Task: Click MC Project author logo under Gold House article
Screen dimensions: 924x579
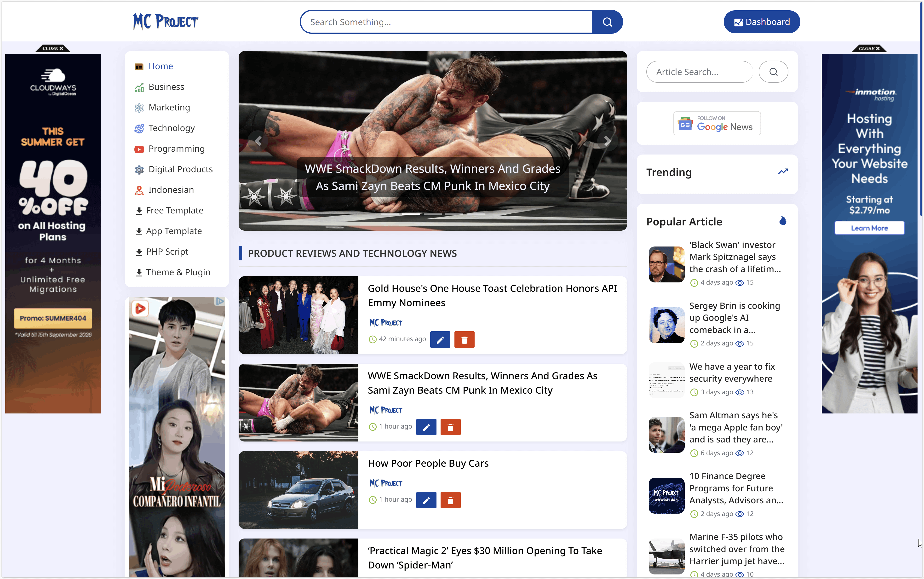Action: tap(386, 323)
